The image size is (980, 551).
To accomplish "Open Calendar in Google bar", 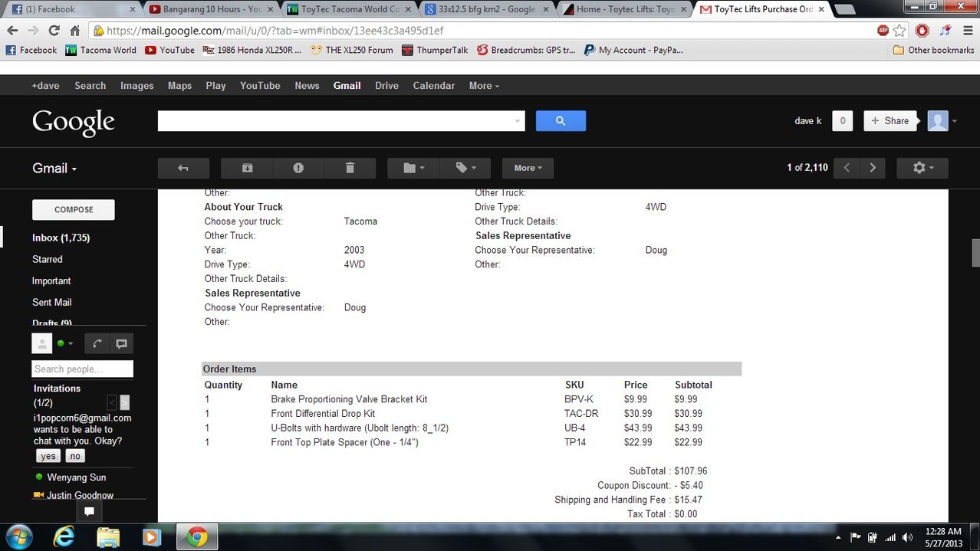I will (x=434, y=86).
